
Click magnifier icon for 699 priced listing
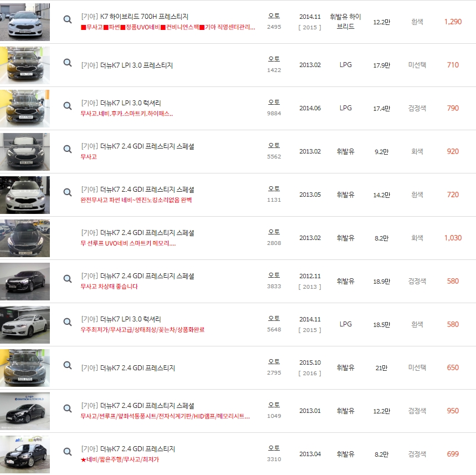[x=68, y=452]
